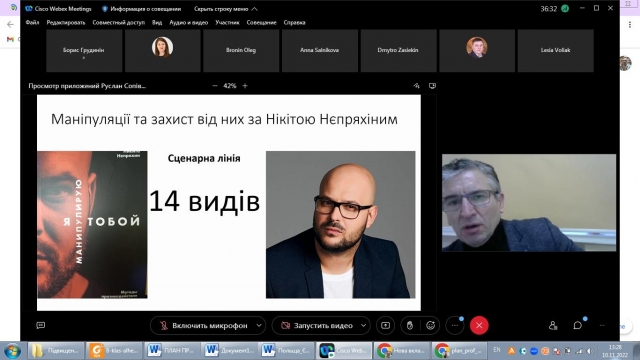This screenshot has width=640, height=360.
Task: Zoom in shared view with plus
Action: [x=245, y=86]
